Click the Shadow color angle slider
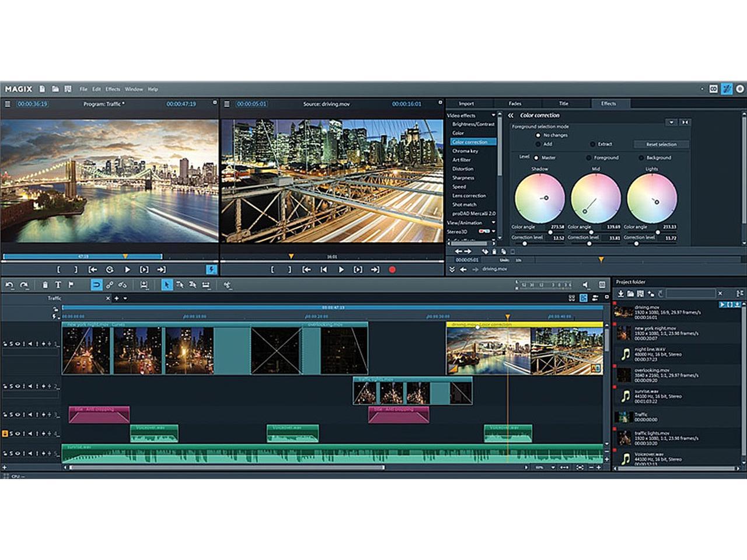The height and width of the screenshot is (560, 747). [x=550, y=232]
